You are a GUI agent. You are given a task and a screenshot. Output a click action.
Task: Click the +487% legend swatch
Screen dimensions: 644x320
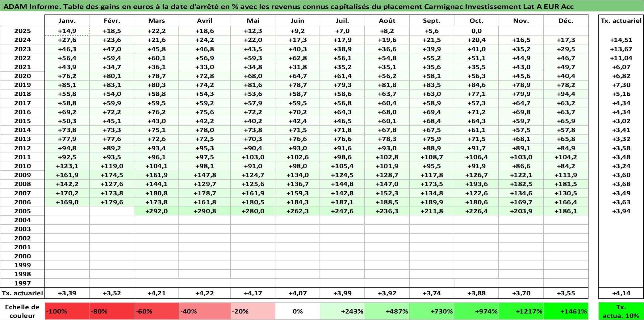coord(387,311)
